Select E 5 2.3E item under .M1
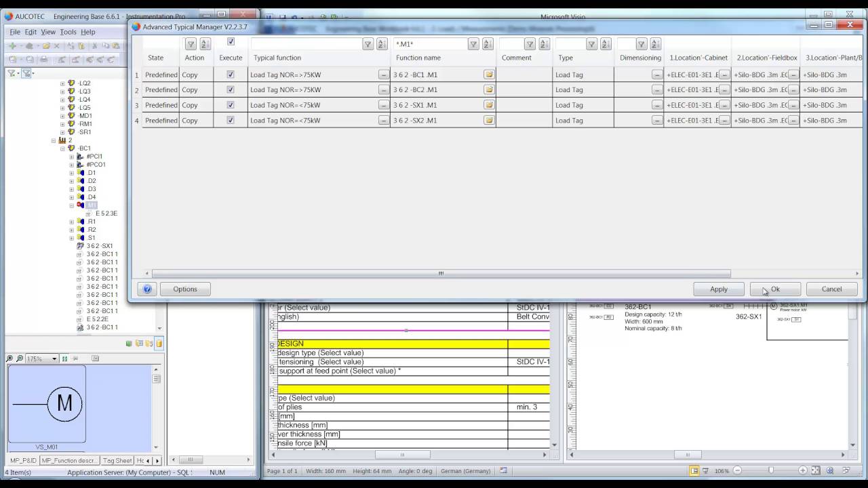 [106, 213]
